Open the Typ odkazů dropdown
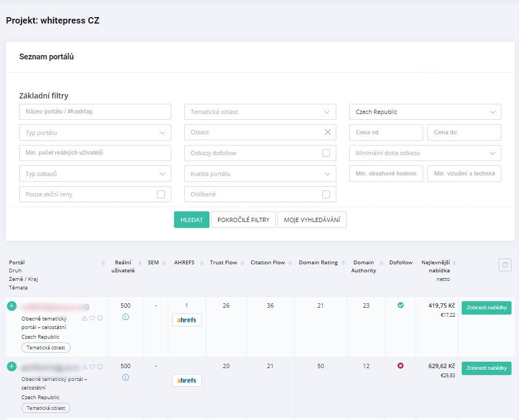Image resolution: width=519 pixels, height=420 pixels. pyautogui.click(x=95, y=174)
